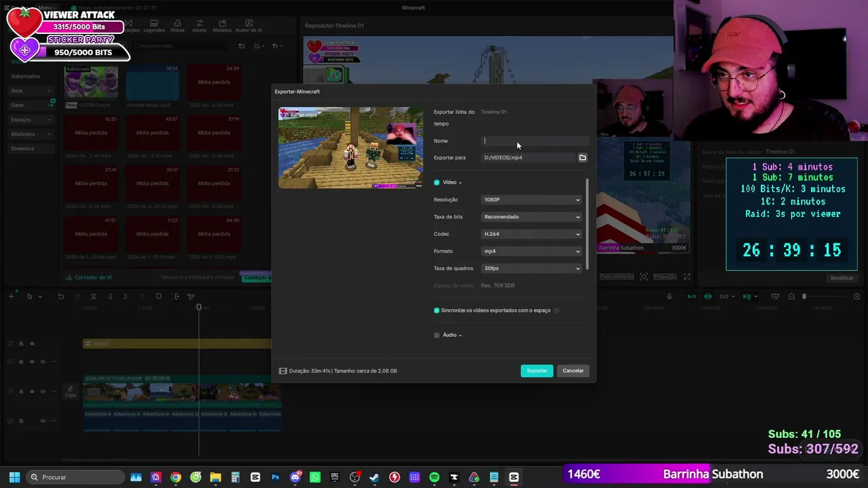
Task: Open the Windows Start menu
Action: pyautogui.click(x=14, y=477)
